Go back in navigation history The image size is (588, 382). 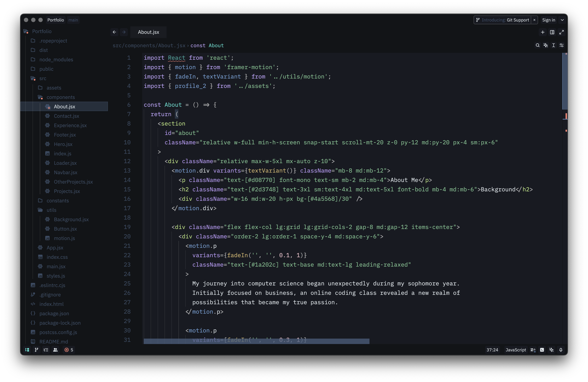click(114, 32)
